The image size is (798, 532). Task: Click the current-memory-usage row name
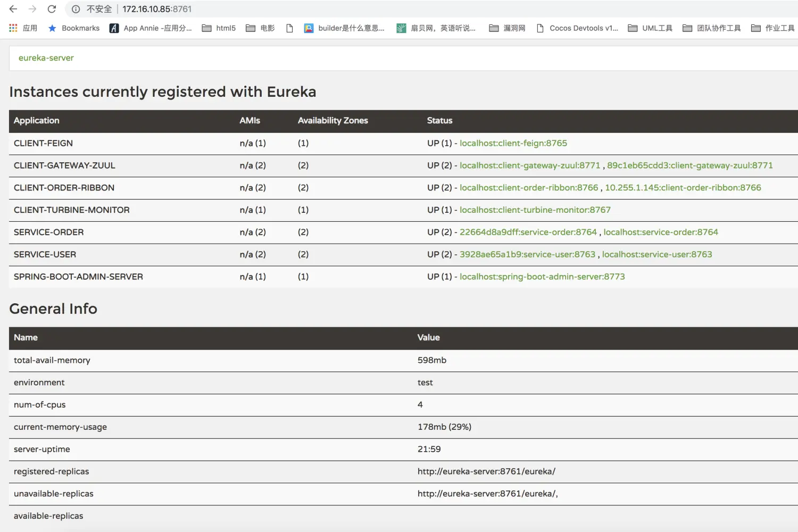61,427
